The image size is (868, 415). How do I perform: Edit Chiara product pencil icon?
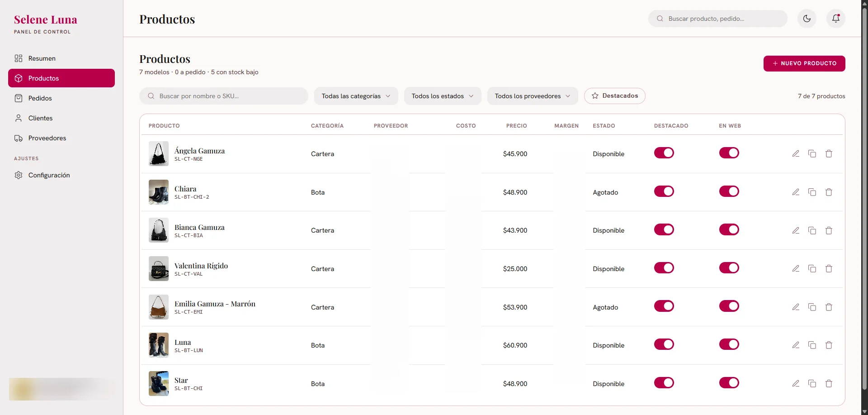tap(796, 192)
